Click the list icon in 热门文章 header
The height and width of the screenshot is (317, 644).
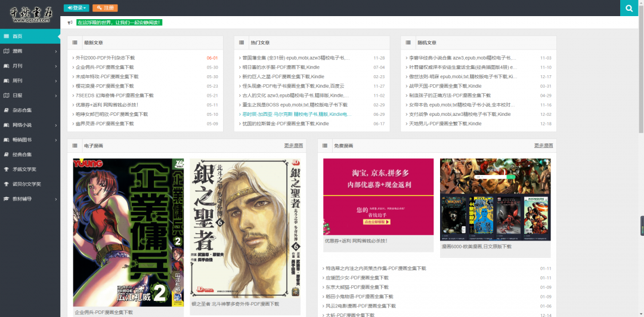tap(241, 42)
